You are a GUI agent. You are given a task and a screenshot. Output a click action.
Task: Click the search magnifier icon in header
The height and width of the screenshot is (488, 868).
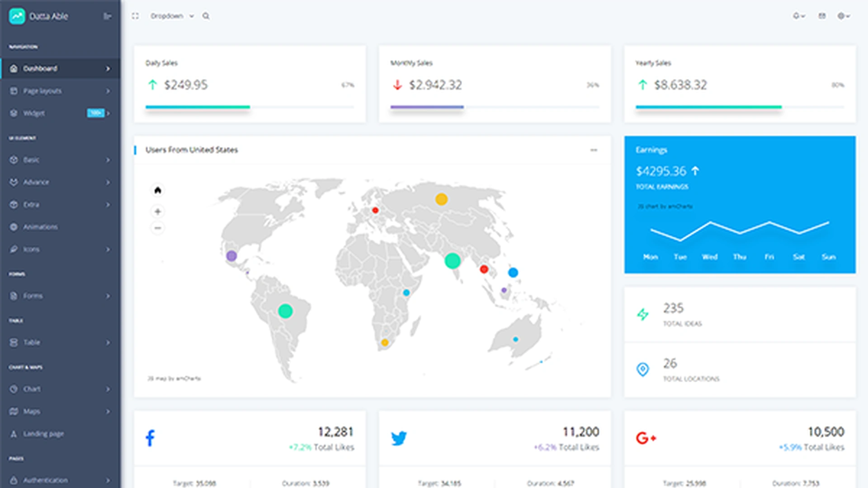pyautogui.click(x=206, y=16)
